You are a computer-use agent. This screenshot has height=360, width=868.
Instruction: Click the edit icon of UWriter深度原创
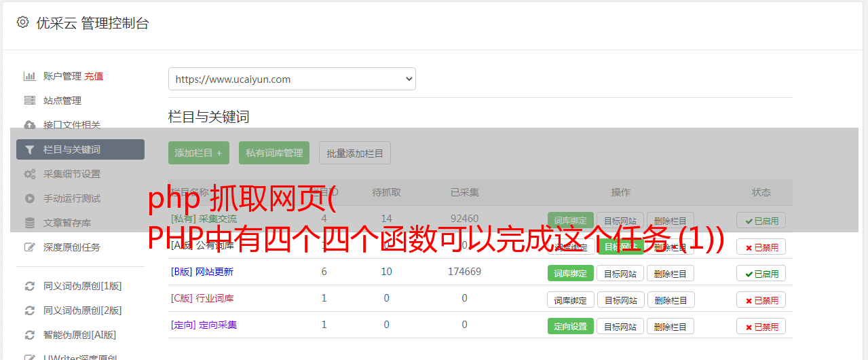click(x=30, y=357)
